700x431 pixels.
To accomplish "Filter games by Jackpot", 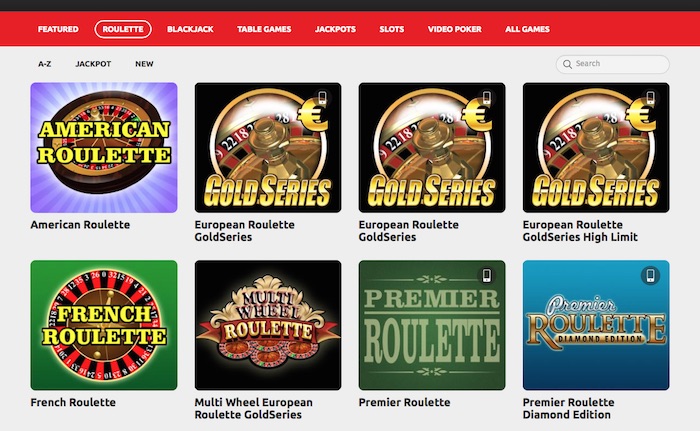I will [93, 64].
